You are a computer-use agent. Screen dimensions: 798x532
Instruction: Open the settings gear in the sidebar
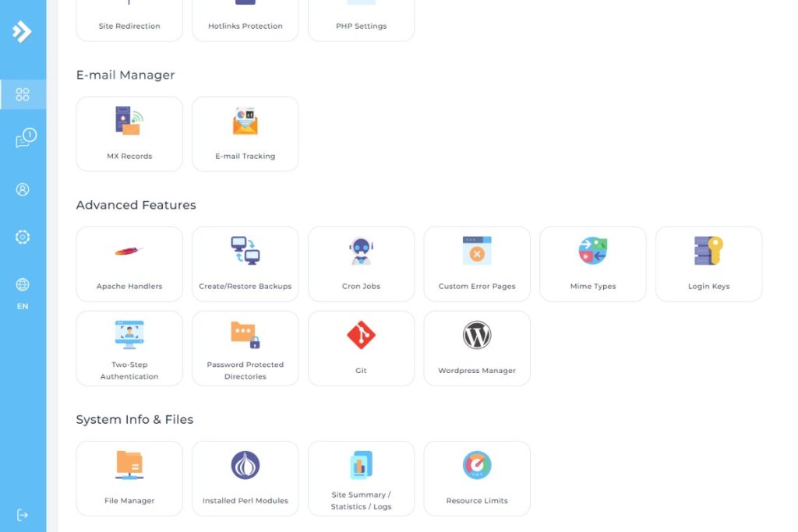tap(23, 237)
